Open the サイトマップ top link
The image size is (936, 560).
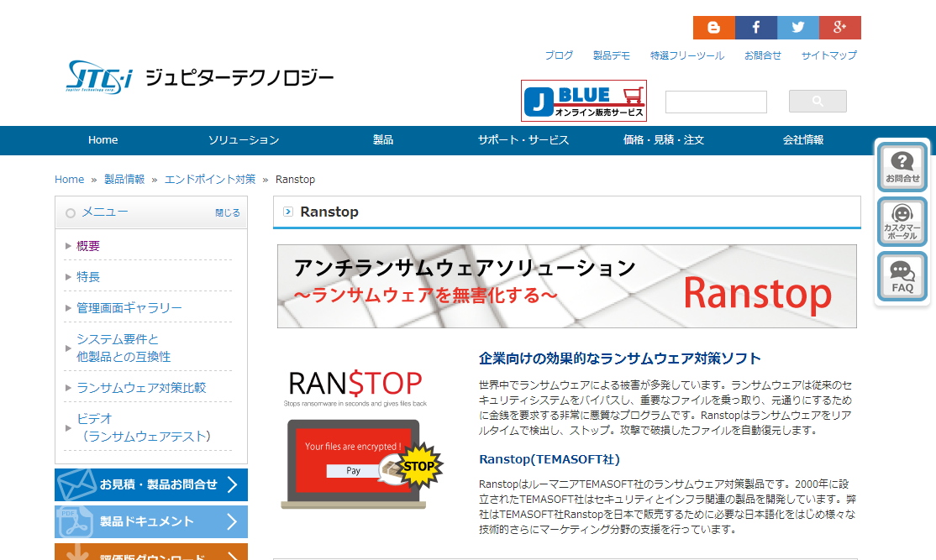(x=829, y=55)
